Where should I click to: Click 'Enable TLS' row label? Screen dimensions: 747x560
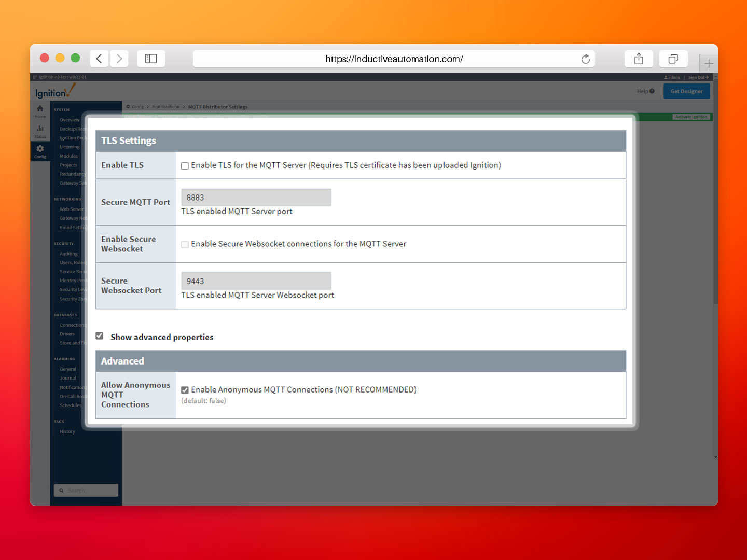122,165
